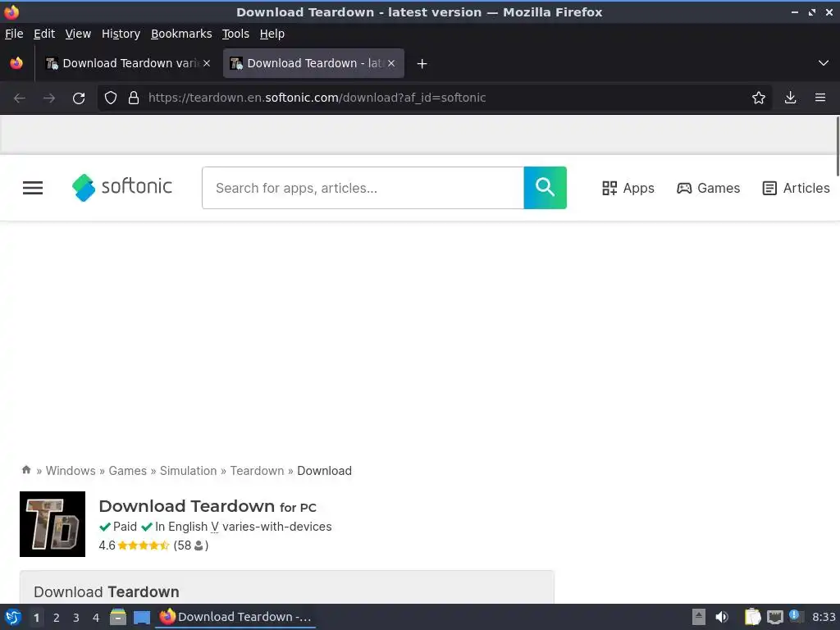The height and width of the screenshot is (630, 840).
Task: Open a new tab
Action: tap(422, 64)
